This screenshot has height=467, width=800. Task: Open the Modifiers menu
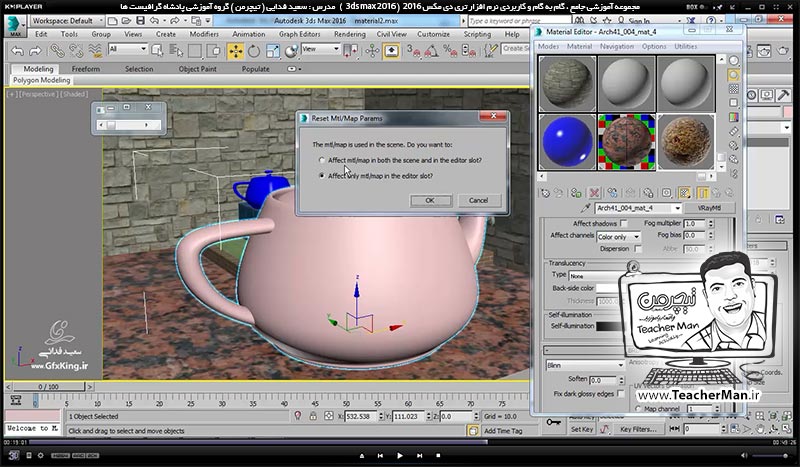(x=204, y=34)
